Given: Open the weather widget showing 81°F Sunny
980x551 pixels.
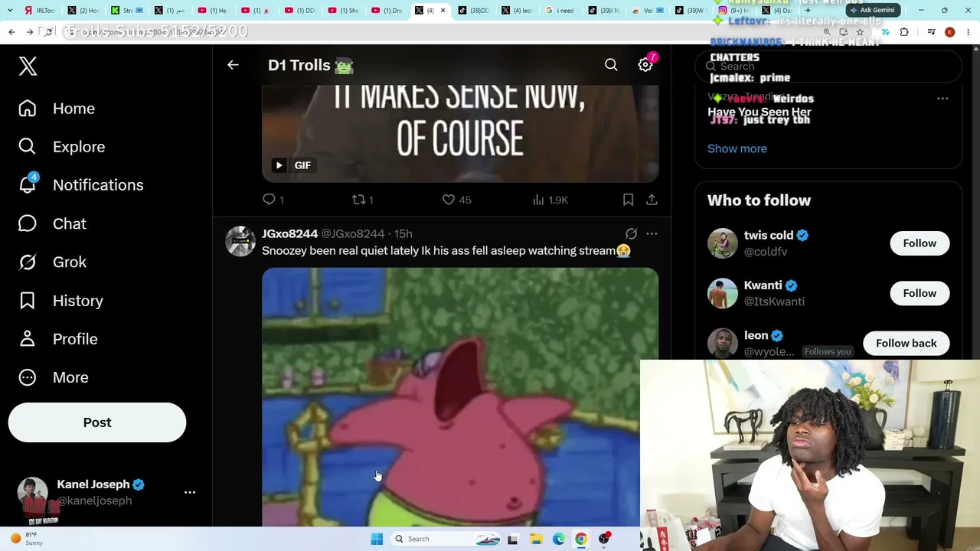Looking at the screenshot, I should click(27, 539).
